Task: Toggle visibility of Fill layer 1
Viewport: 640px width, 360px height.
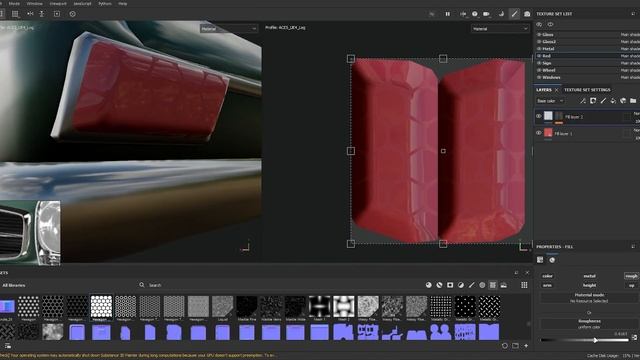Action: tap(538, 133)
